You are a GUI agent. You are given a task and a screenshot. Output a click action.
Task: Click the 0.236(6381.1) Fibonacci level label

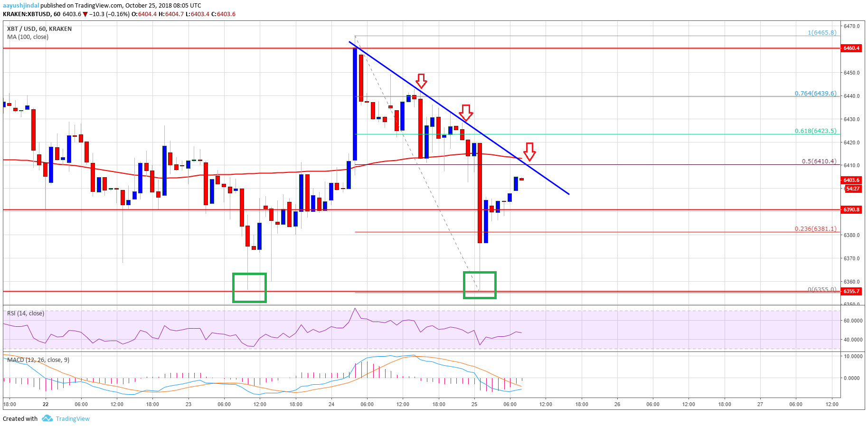pyautogui.click(x=816, y=229)
